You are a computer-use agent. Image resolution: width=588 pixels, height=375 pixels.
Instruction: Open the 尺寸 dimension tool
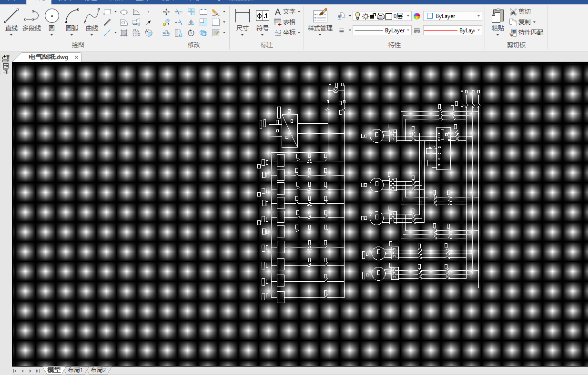(x=242, y=17)
